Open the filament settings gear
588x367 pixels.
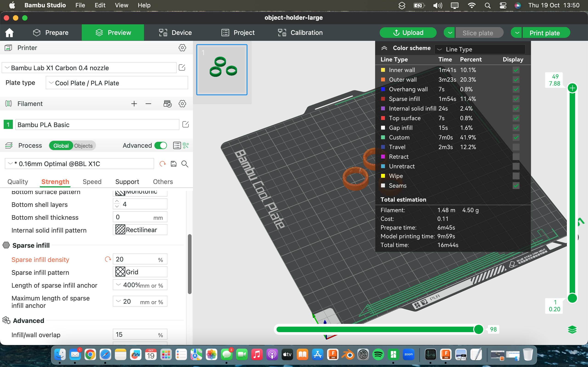182,104
